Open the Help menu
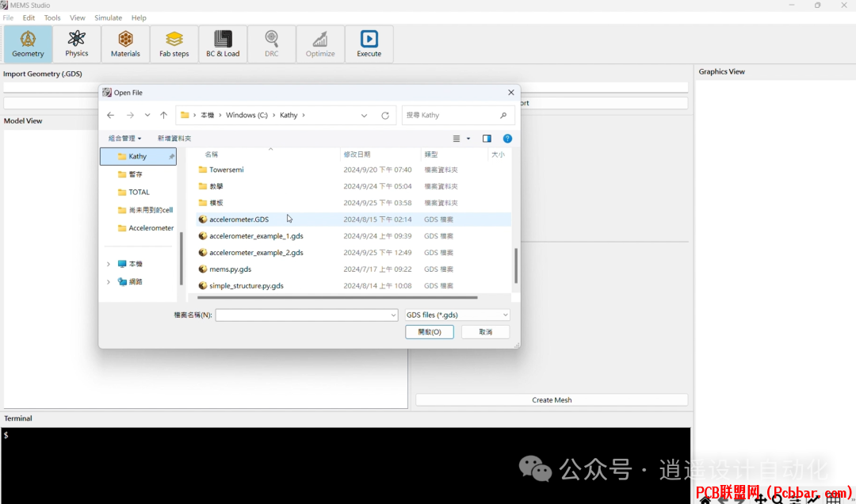 point(139,18)
